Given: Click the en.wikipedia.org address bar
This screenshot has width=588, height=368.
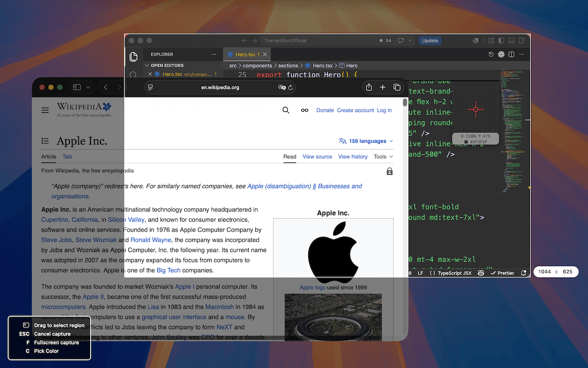Looking at the screenshot, I should click(x=220, y=87).
